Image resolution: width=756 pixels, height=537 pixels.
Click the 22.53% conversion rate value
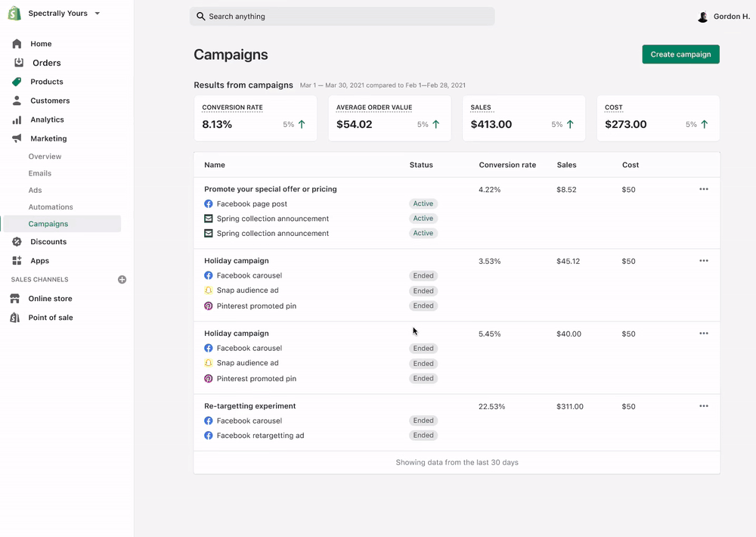coord(492,406)
